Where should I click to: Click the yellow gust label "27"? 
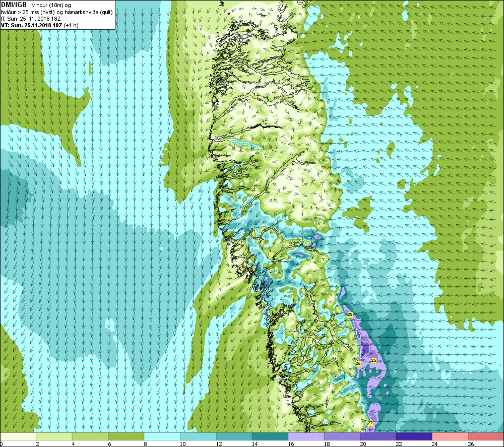point(370,423)
